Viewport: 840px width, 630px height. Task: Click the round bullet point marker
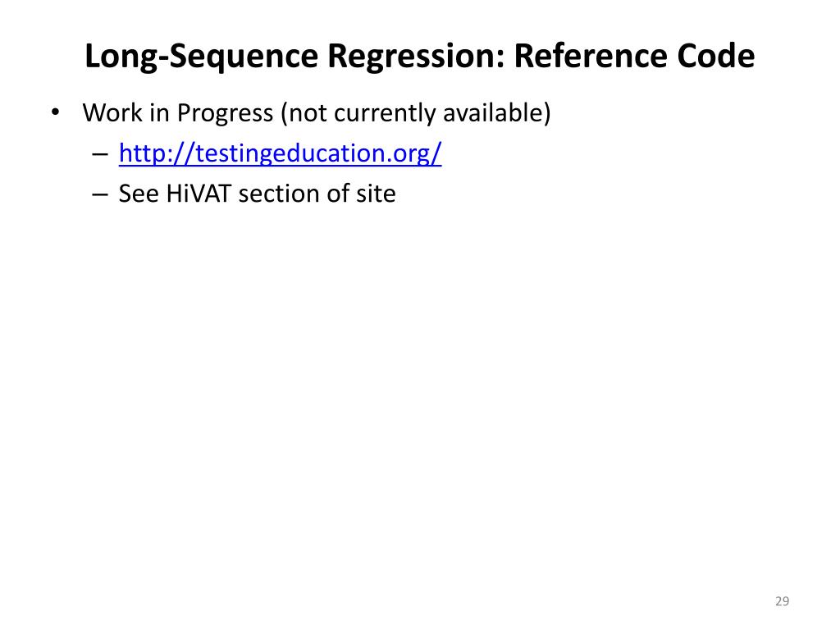tap(54, 113)
